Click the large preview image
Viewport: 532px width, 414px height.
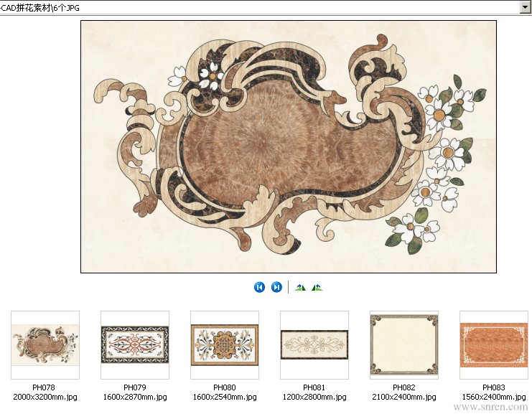pyautogui.click(x=289, y=146)
